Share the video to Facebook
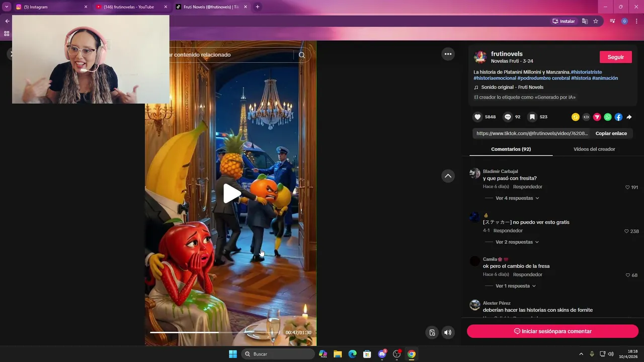Screen dimensions: 644x362 point(618,117)
